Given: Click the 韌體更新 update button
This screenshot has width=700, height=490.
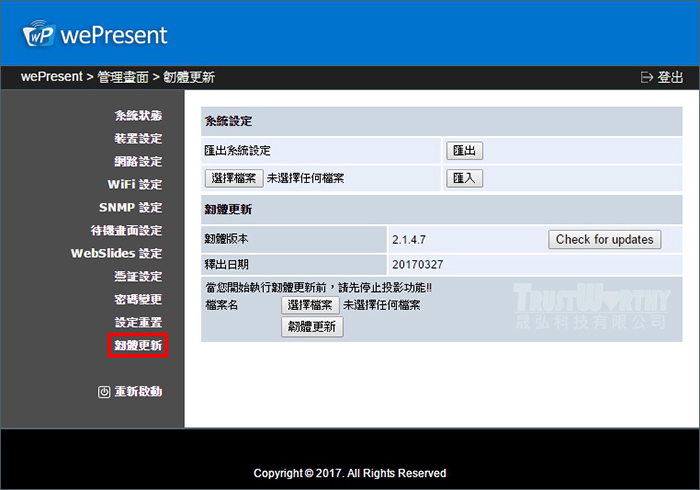Looking at the screenshot, I should click(x=312, y=327).
